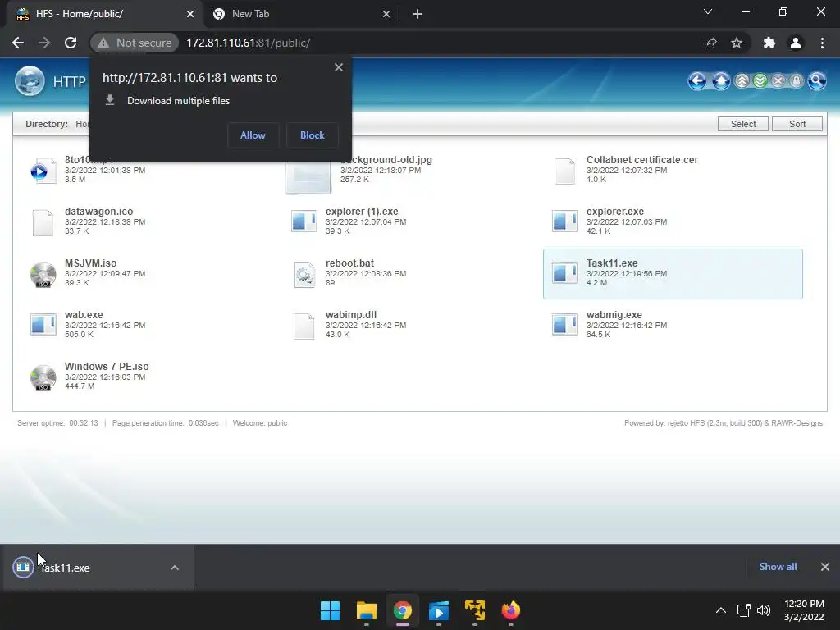The width and height of the screenshot is (840, 630).
Task: Click the Select button in directory bar
Action: (743, 124)
